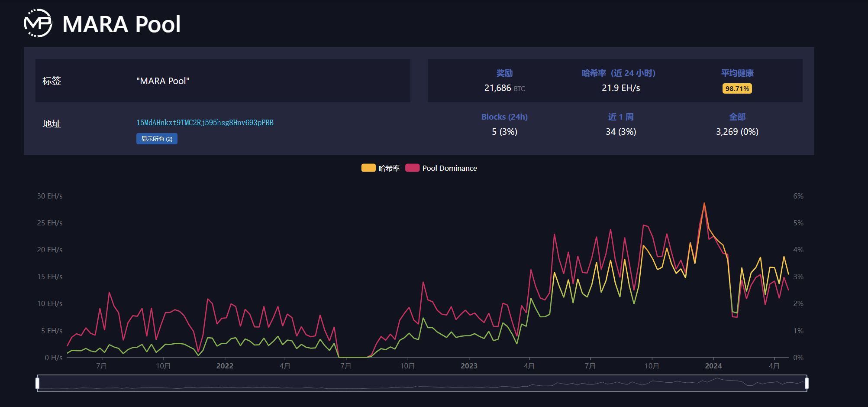Click the 98.71% average health badge
This screenshot has width=868, height=407.
[x=737, y=88]
